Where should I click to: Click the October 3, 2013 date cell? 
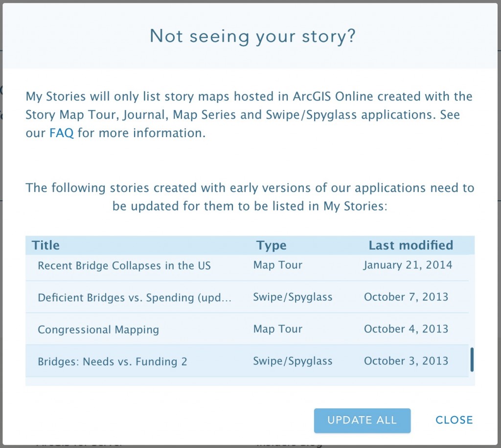coord(406,361)
